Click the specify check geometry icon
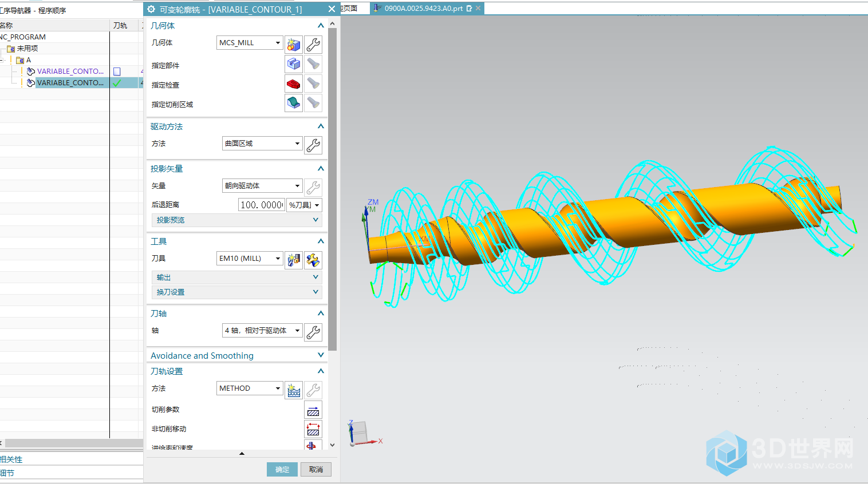This screenshot has height=484, width=868. click(x=294, y=84)
